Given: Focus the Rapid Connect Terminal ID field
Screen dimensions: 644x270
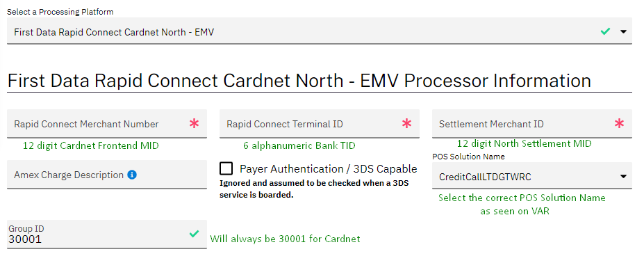Looking at the screenshot, I should pyautogui.click(x=319, y=123).
